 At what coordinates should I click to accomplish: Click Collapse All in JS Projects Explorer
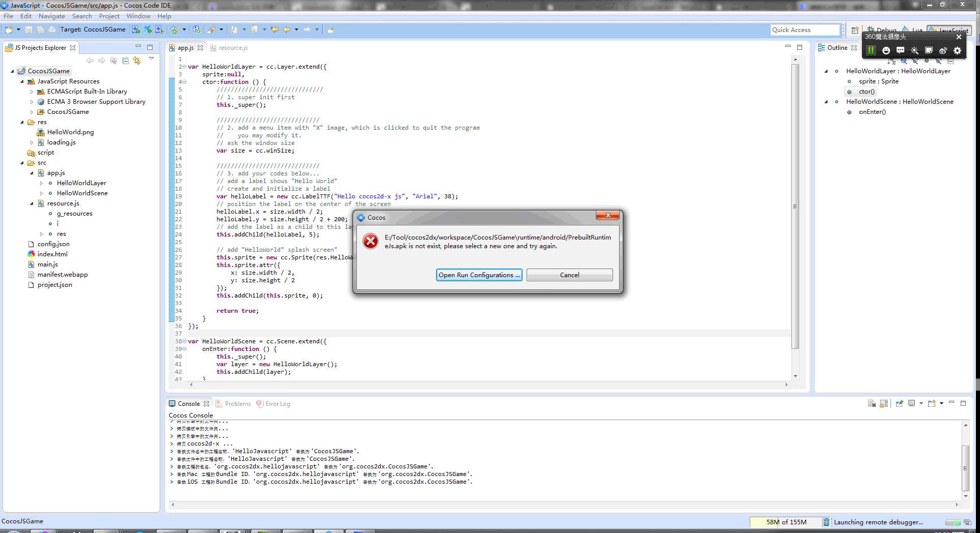click(125, 61)
